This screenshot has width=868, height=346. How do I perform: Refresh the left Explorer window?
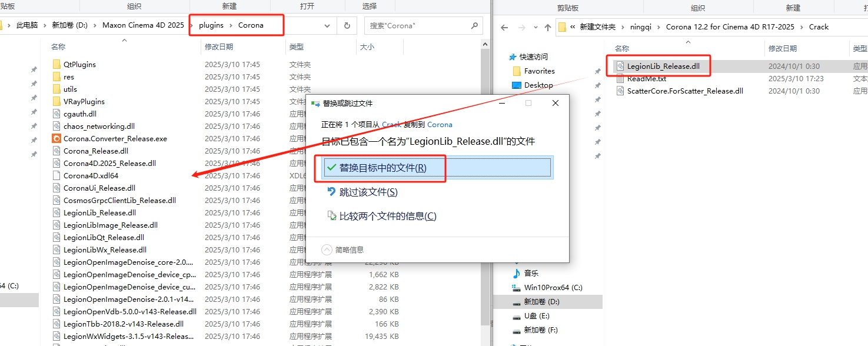(x=347, y=26)
